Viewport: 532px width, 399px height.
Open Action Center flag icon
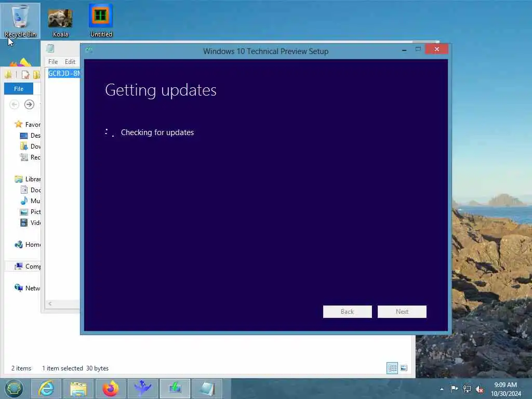pyautogui.click(x=454, y=389)
